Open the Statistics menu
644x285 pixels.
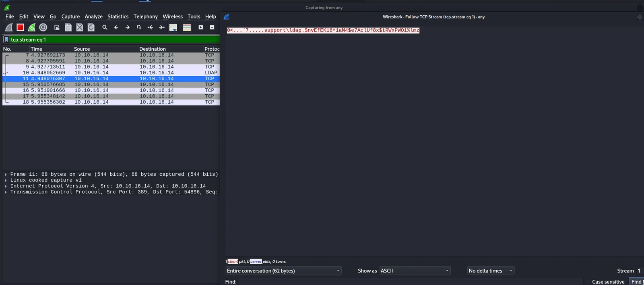click(x=118, y=17)
